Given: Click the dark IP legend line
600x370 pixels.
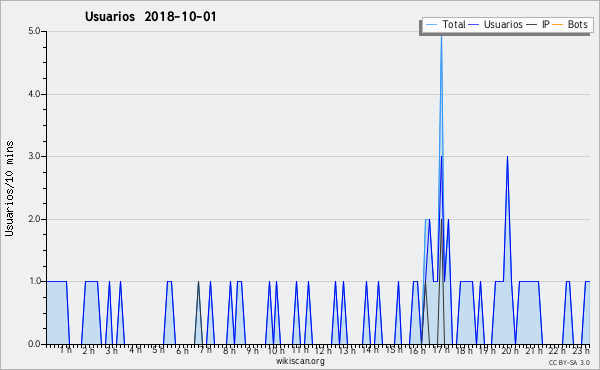Looking at the screenshot, I should (x=532, y=25).
